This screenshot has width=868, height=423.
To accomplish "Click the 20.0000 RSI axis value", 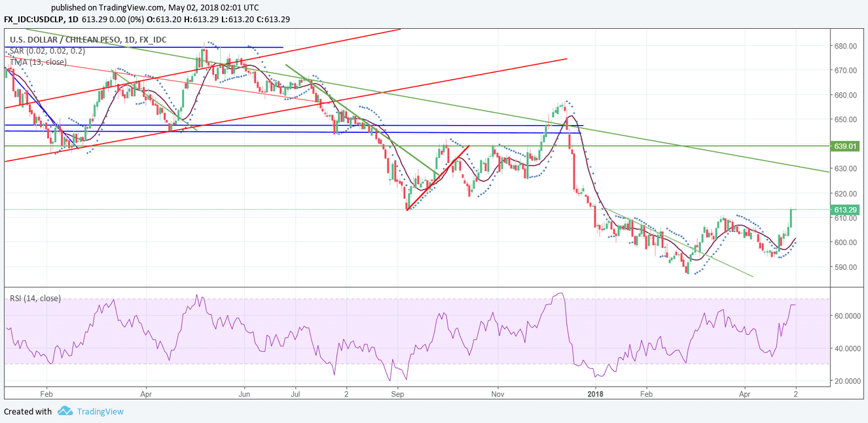I will pyautogui.click(x=848, y=381).
